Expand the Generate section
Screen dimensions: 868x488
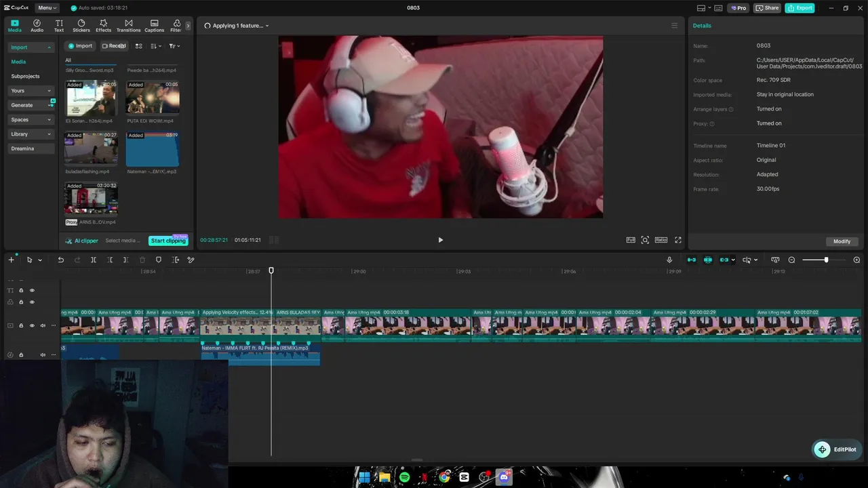click(31, 105)
